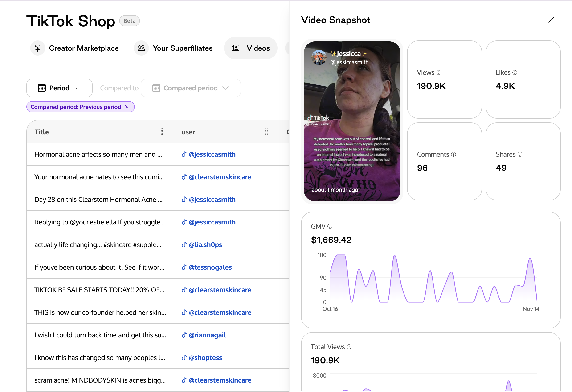Open @jessiccasmith link in Replying to row
Image resolution: width=572 pixels, height=392 pixels.
pyautogui.click(x=212, y=222)
